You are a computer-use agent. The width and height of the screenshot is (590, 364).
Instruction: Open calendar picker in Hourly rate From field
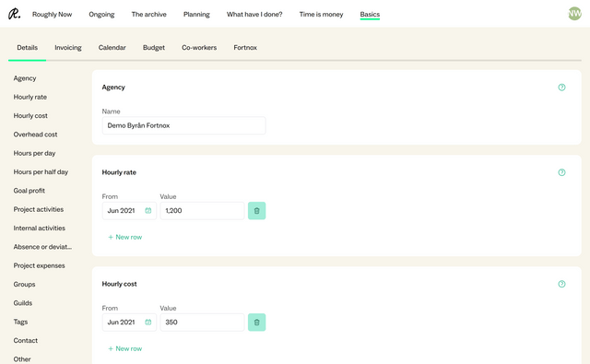148,211
